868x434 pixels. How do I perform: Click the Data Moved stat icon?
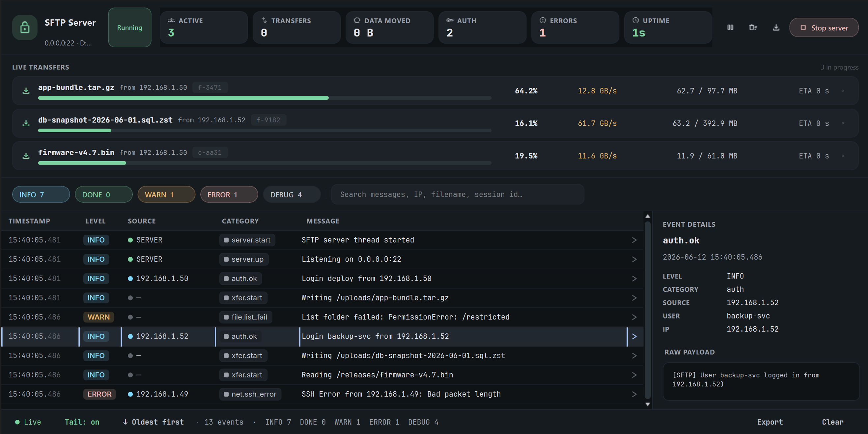pyautogui.click(x=357, y=20)
